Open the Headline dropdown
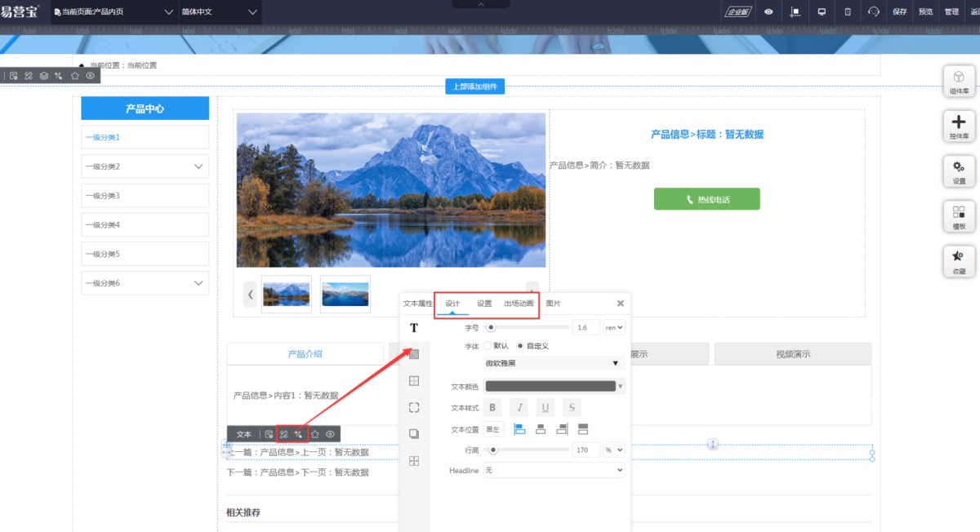980x532 pixels. 554,470
